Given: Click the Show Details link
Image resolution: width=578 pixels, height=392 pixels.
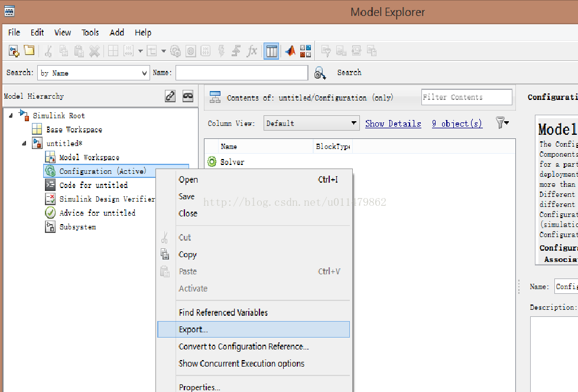Looking at the screenshot, I should tap(393, 124).
